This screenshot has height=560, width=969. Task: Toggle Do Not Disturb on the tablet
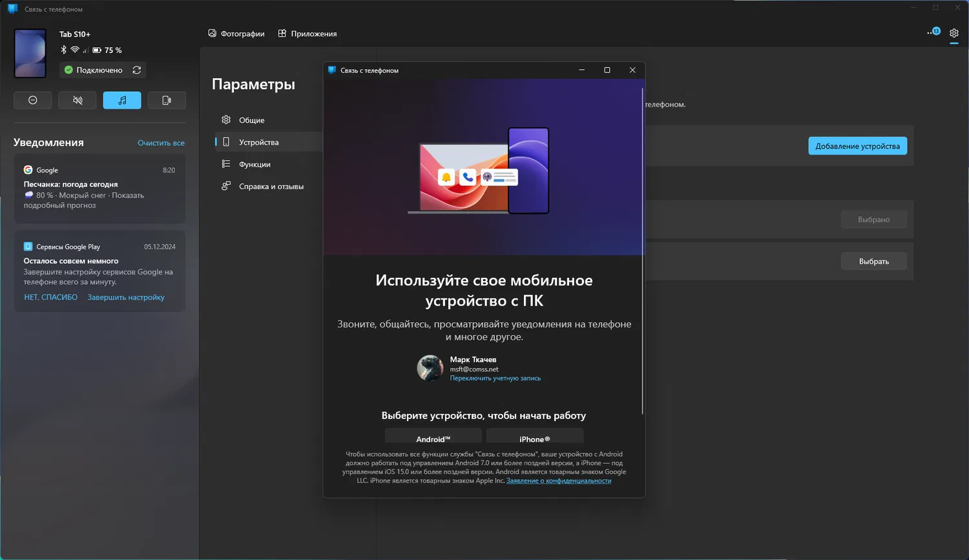click(32, 100)
